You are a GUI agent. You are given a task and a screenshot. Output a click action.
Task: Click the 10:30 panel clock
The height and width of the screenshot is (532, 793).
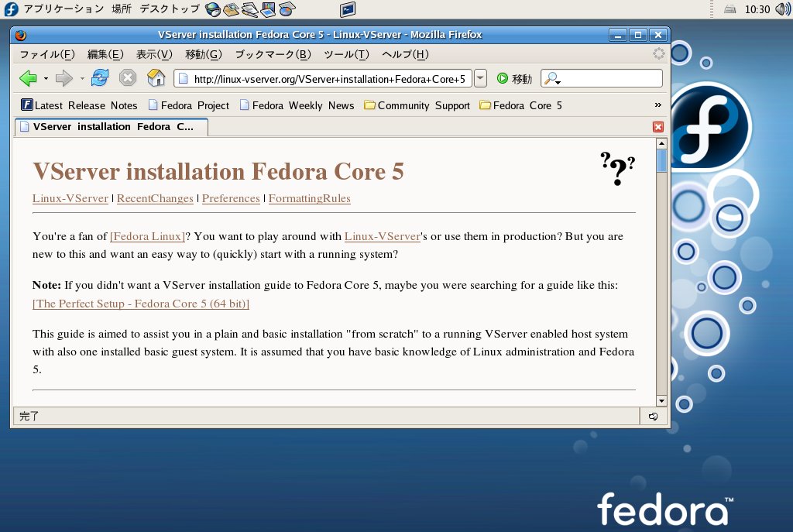[x=757, y=9]
